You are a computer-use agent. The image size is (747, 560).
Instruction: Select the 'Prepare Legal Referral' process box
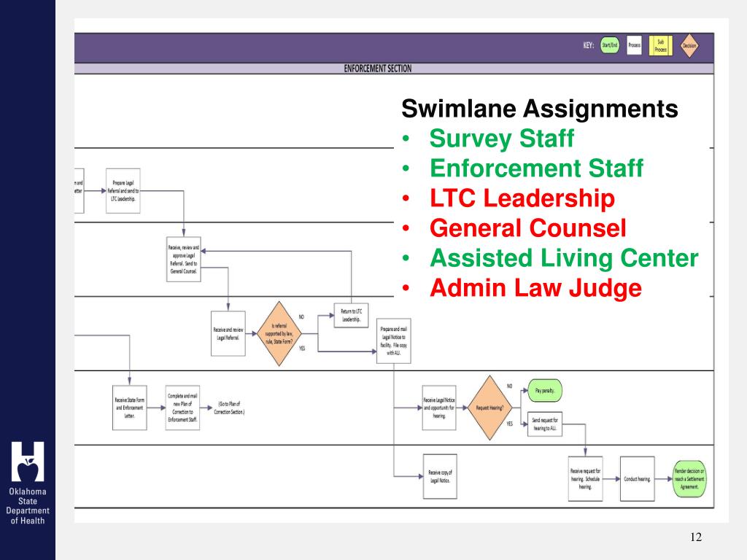(123, 190)
